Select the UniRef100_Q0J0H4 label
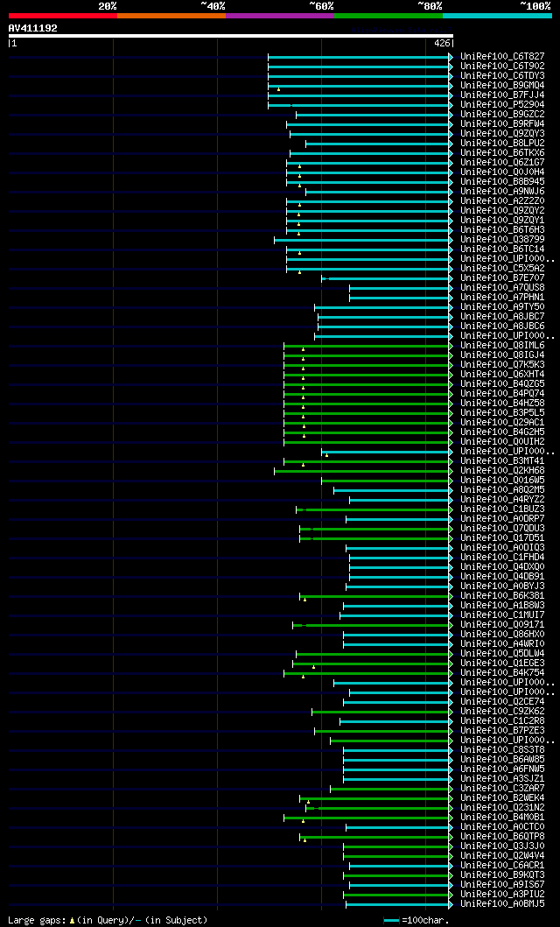The image size is (560, 927). (x=503, y=172)
